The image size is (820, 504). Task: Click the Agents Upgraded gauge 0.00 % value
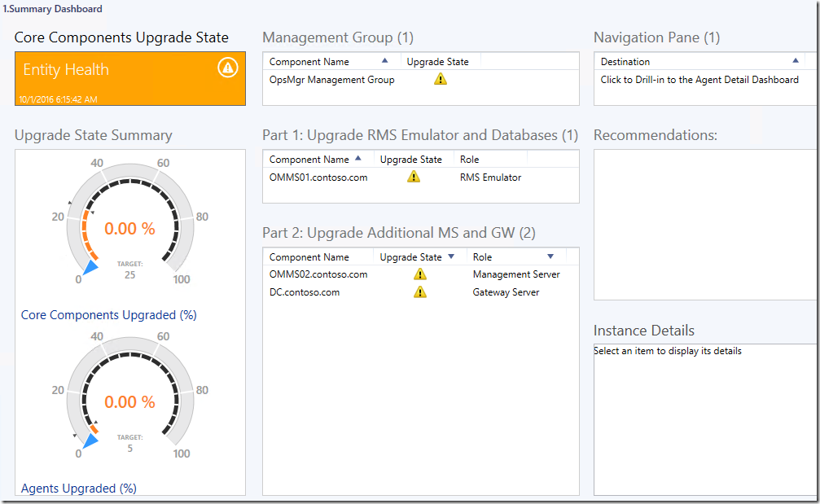[129, 402]
